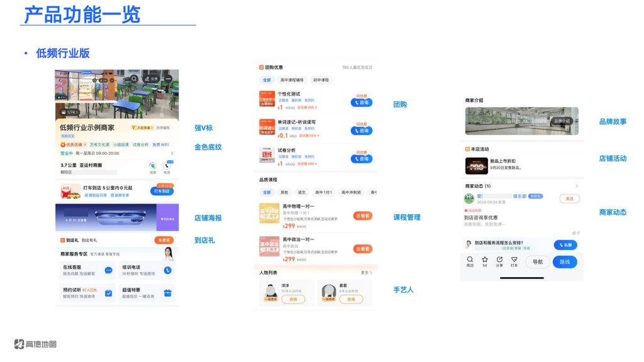The width and height of the screenshot is (644, 362).
Task: Select the 其他 tab in 品质课程
Action: tap(284, 192)
